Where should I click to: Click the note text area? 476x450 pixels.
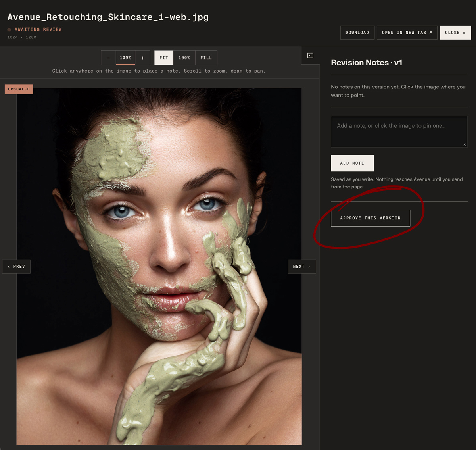pos(399,132)
